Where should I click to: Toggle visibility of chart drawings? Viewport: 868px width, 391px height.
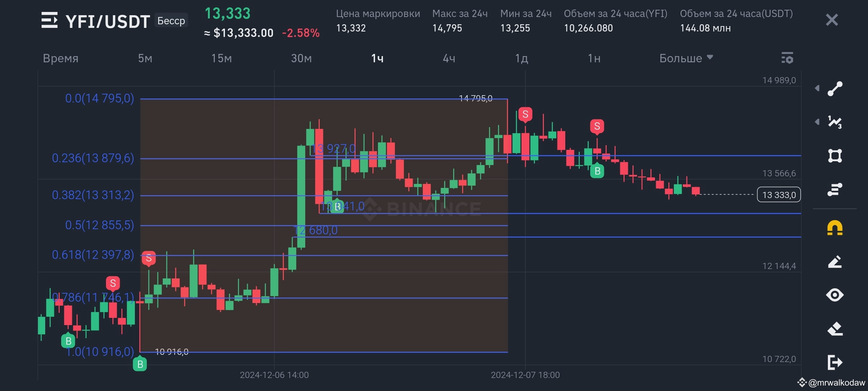(835, 295)
